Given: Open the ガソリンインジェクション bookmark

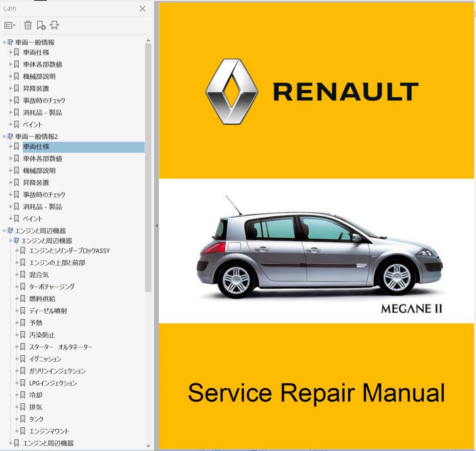Looking at the screenshot, I should [58, 371].
